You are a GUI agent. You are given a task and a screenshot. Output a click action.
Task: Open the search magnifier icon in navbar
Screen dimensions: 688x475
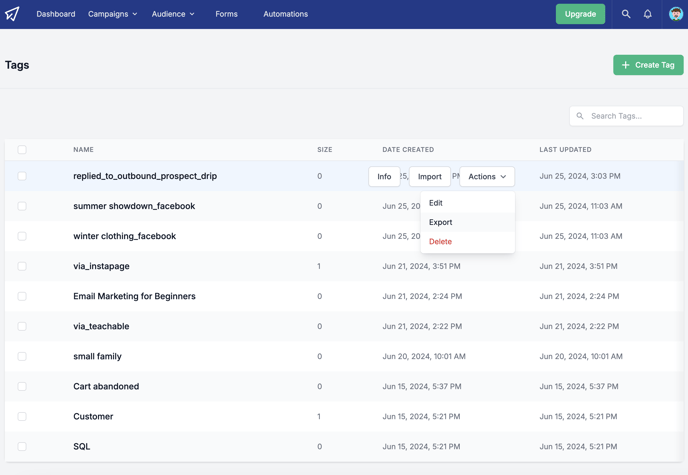626,14
